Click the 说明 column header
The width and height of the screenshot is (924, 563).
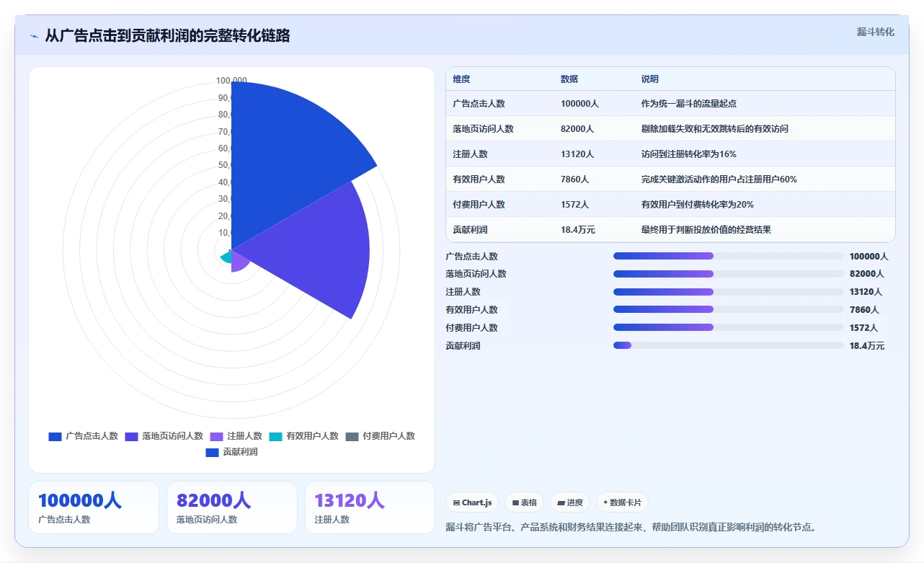pos(650,79)
